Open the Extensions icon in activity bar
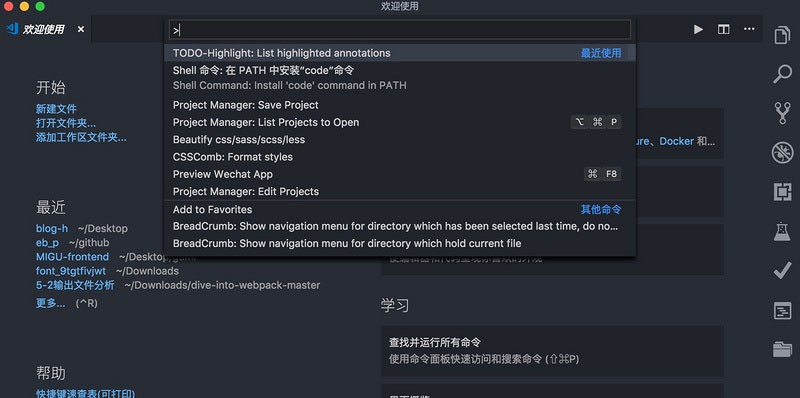The image size is (800, 398). [782, 192]
